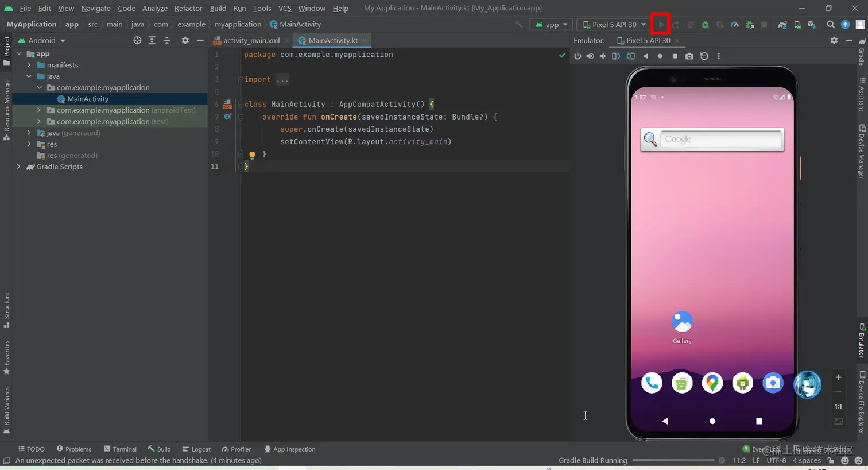The image size is (868, 470).
Task: Zoom in the emulator with plus button
Action: [x=838, y=377]
